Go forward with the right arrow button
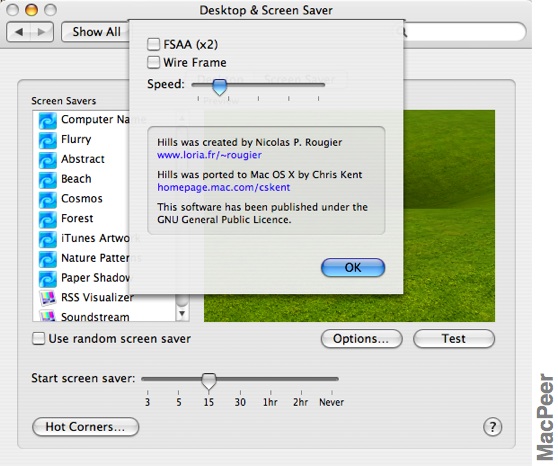The image size is (558, 466). pos(42,32)
